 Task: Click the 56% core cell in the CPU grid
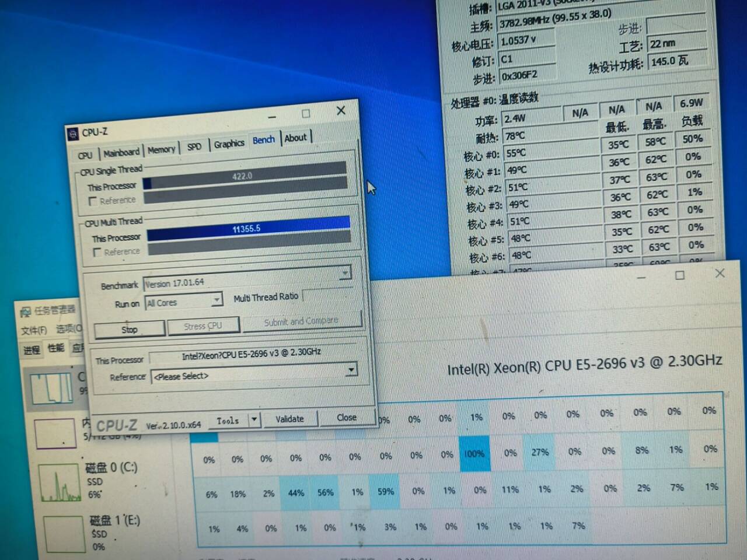(x=325, y=492)
